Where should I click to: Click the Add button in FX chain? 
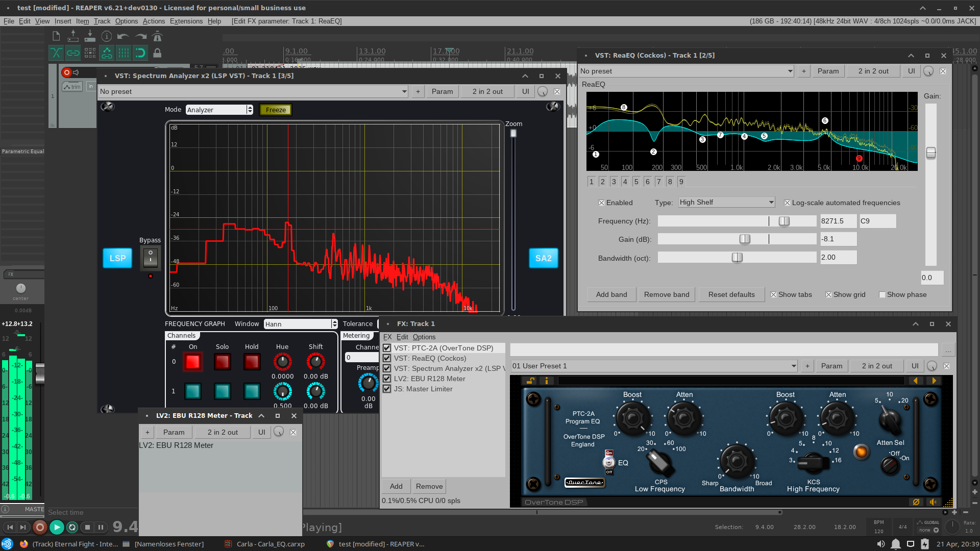pyautogui.click(x=396, y=486)
